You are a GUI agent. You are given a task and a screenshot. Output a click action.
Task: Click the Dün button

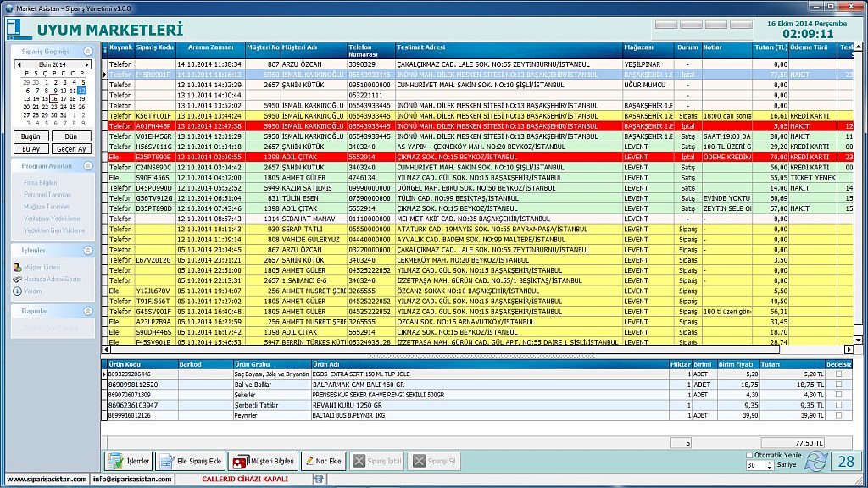click(71, 136)
